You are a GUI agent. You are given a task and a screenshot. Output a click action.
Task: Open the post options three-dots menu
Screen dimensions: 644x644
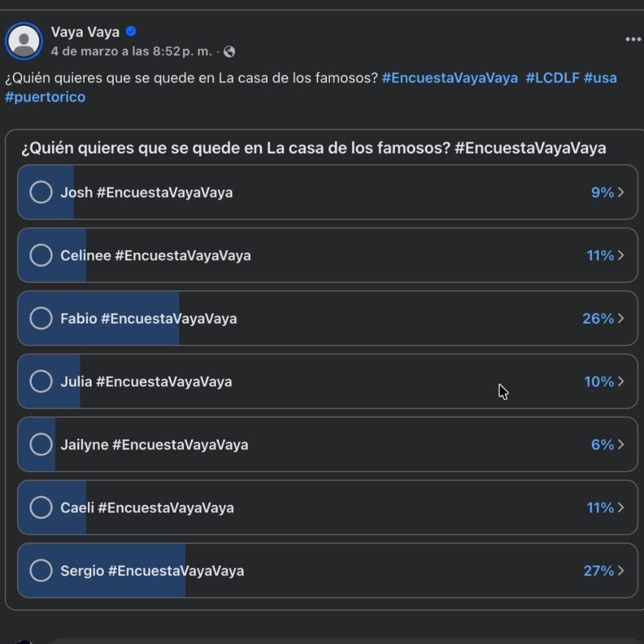[632, 40]
